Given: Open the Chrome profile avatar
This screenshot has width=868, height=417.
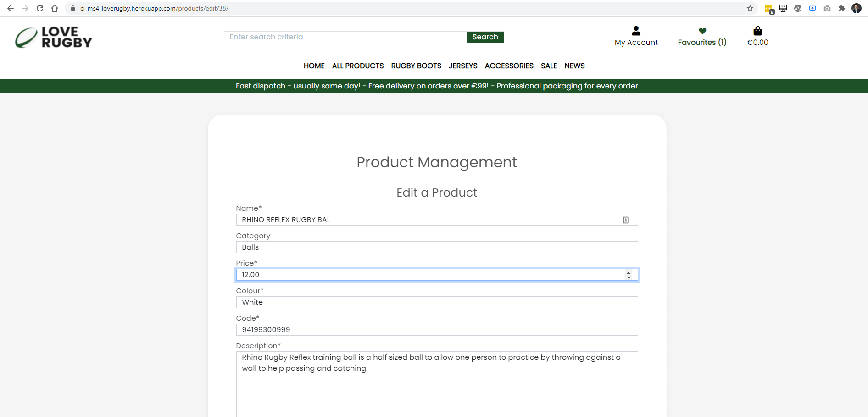Looking at the screenshot, I should click(857, 8).
